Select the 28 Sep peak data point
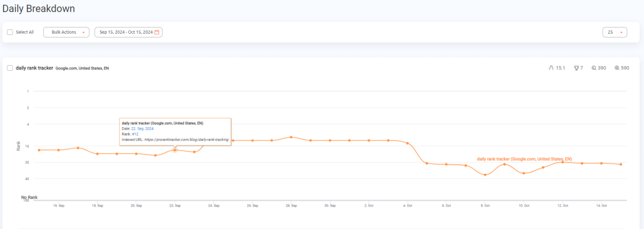Image resolution: width=644 pixels, height=229 pixels. (291, 137)
